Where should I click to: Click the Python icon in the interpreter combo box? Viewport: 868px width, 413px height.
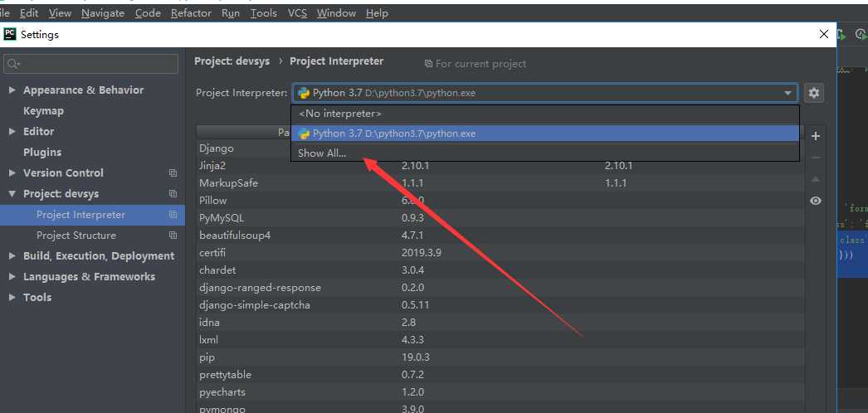304,93
